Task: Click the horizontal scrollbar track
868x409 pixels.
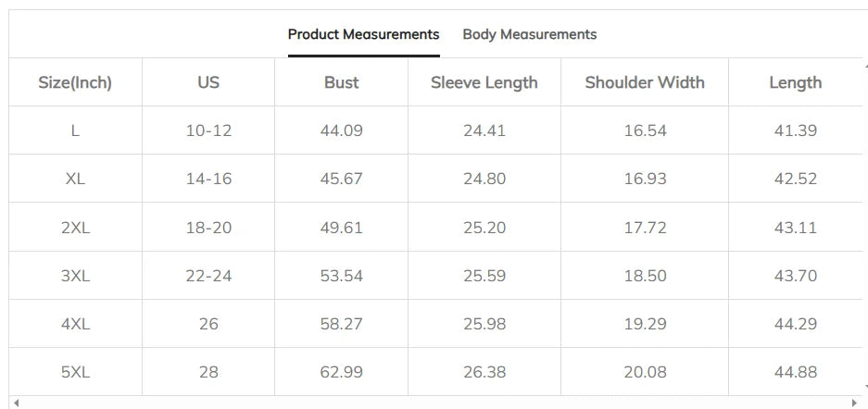Action: [435, 403]
